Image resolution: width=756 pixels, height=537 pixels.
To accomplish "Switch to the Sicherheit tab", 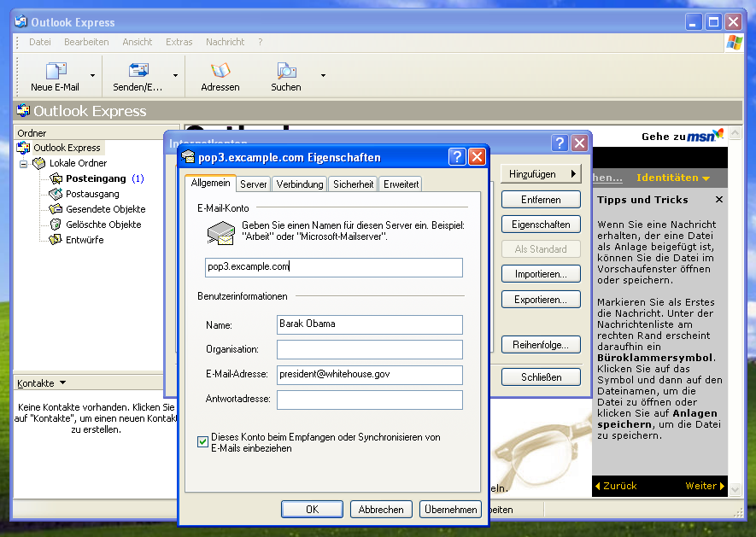I will click(353, 184).
